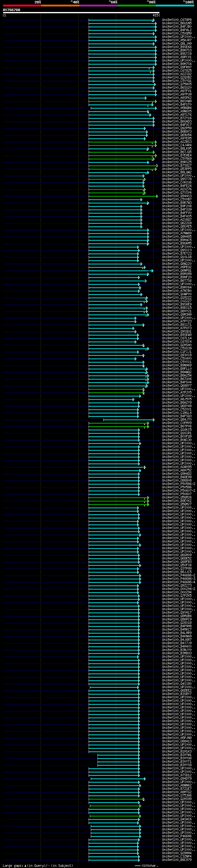
Task: Click the UniRef100_B9R7W3 label
Action: (177, 203)
